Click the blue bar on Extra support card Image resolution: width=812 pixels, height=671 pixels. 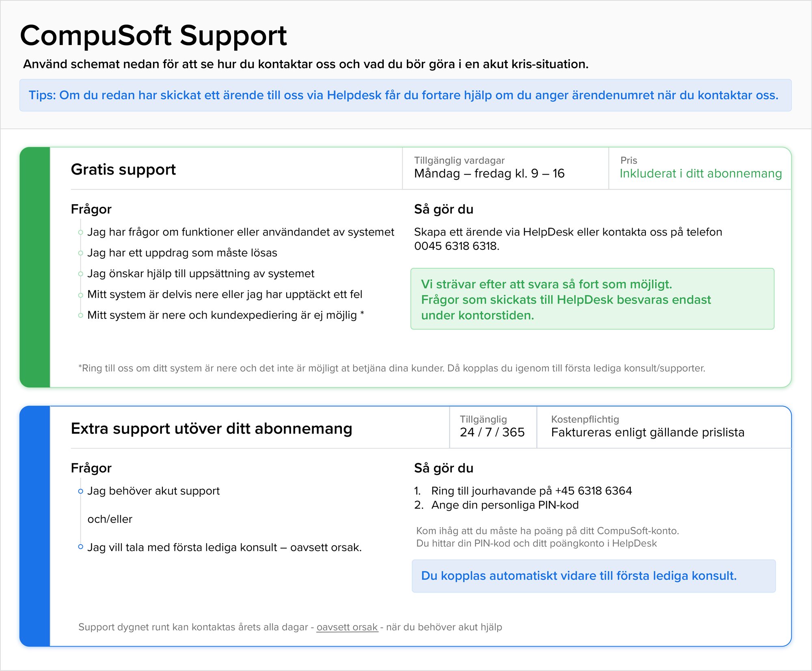pyautogui.click(x=35, y=526)
